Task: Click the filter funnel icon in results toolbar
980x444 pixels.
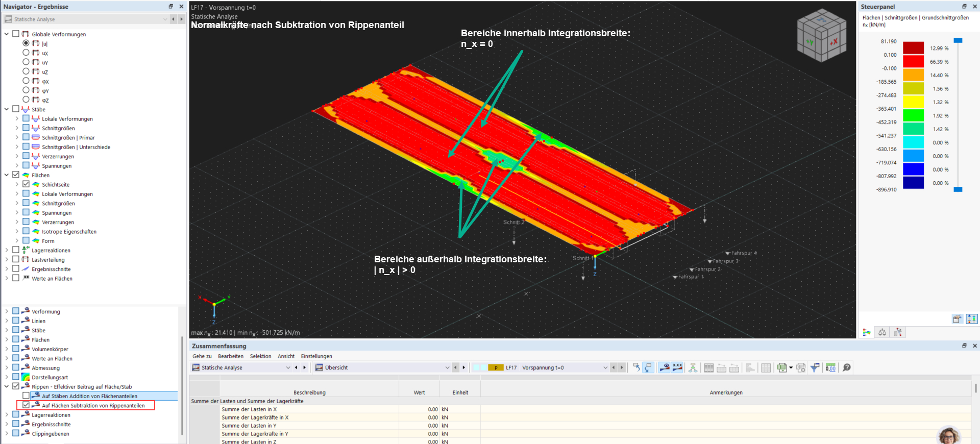Action: pos(815,367)
